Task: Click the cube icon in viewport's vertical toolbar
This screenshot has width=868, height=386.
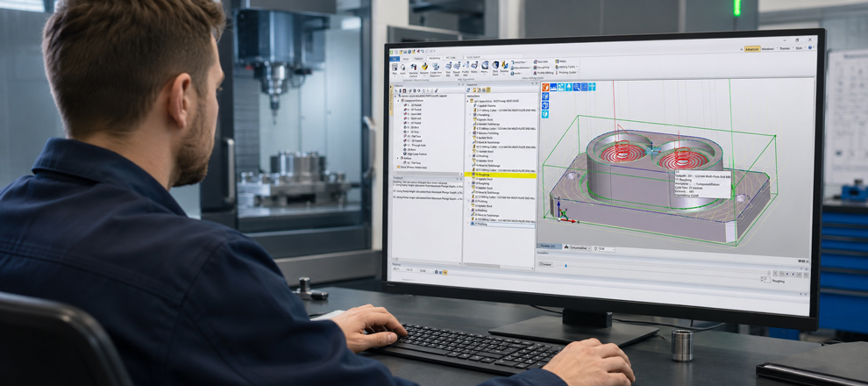Action: point(545,105)
